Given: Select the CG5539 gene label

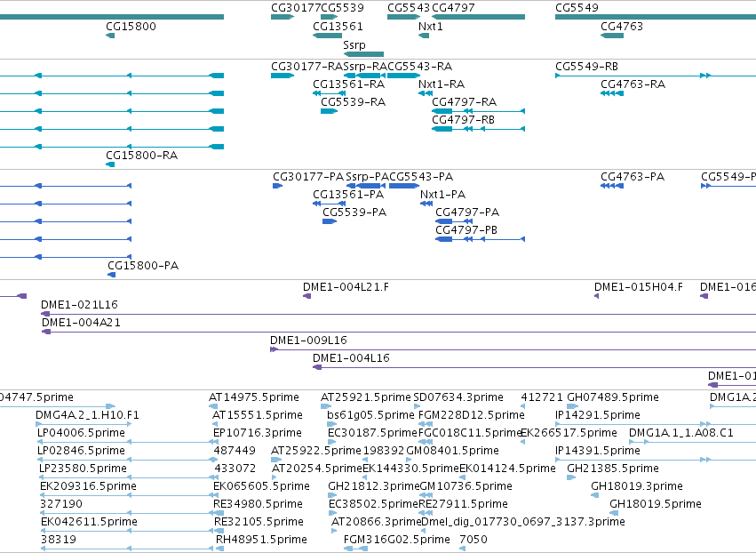Looking at the screenshot, I should tap(342, 8).
